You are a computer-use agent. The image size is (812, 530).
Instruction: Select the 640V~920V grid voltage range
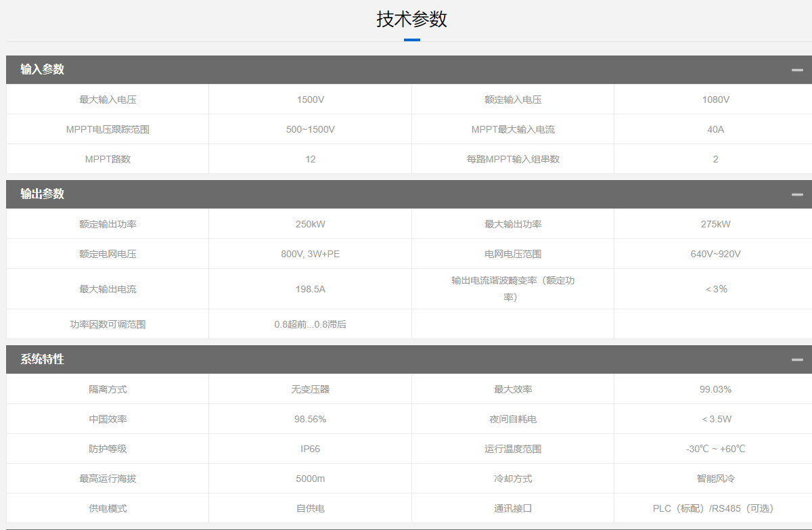[715, 254]
